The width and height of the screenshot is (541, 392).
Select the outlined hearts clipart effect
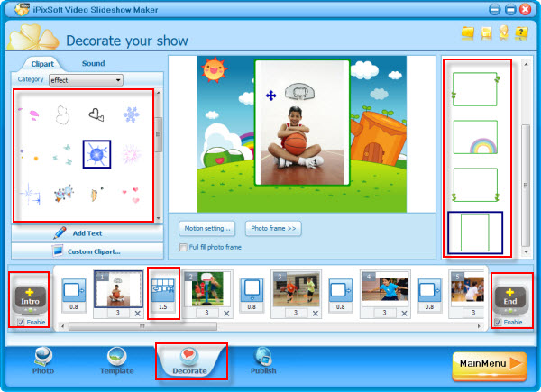click(x=96, y=114)
